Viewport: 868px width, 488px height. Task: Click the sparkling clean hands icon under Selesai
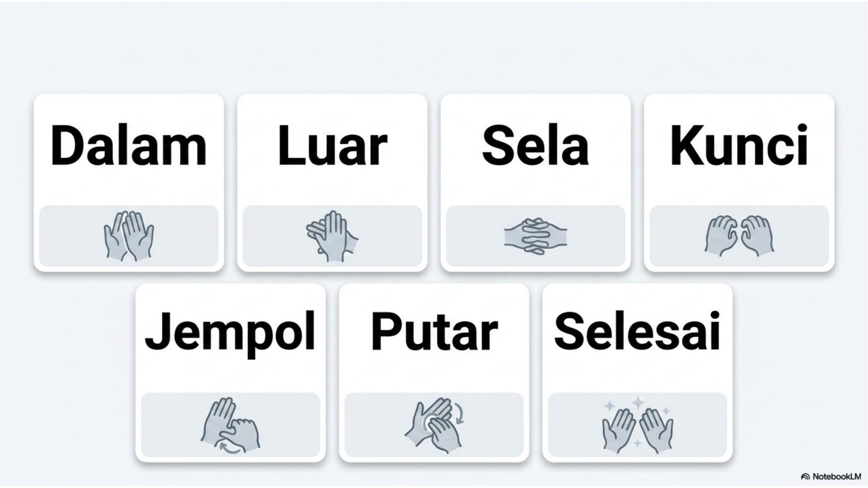click(x=637, y=425)
